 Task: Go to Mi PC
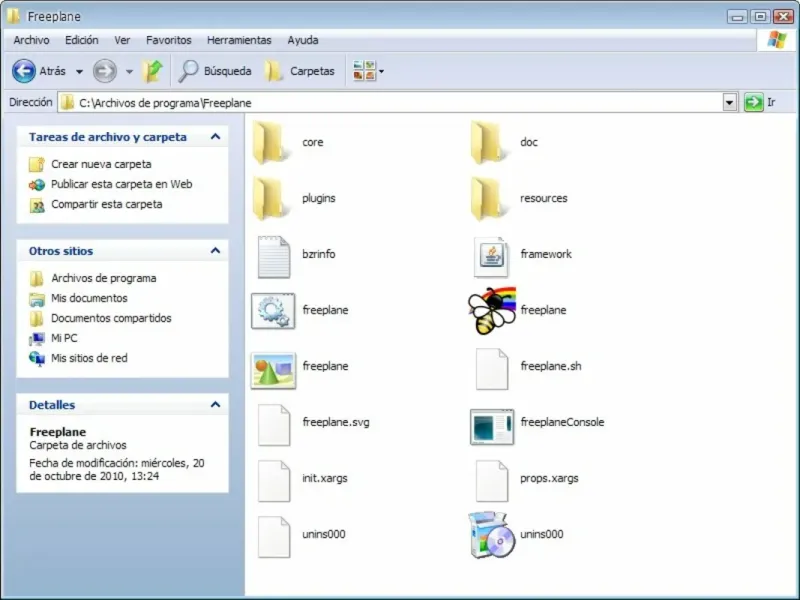[64, 338]
